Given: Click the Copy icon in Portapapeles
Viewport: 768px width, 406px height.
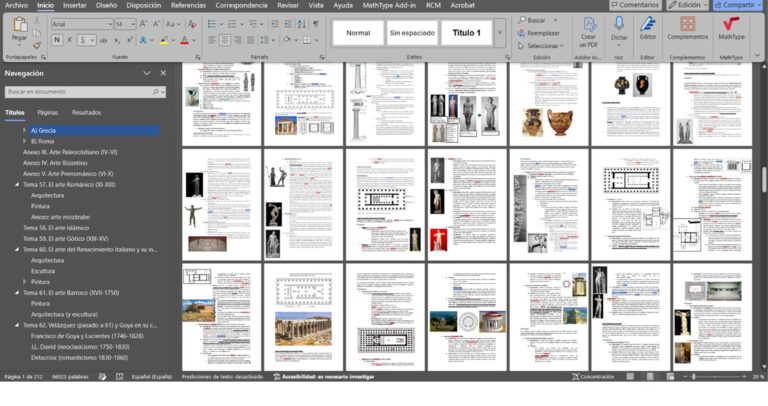Looking at the screenshot, I should point(37,33).
